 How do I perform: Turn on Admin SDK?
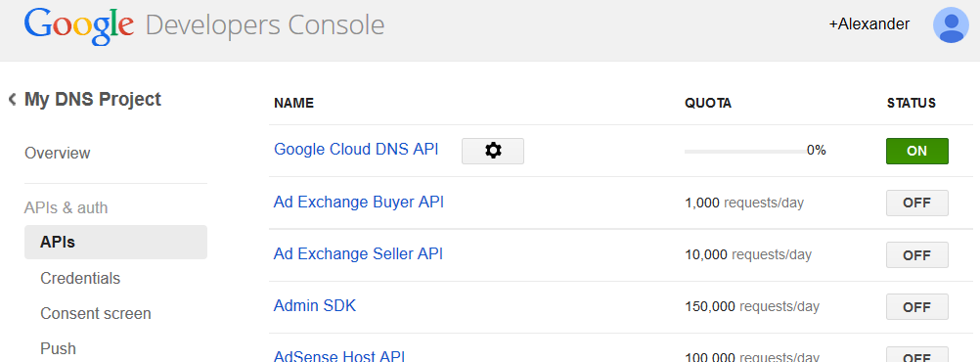pyautogui.click(x=916, y=307)
